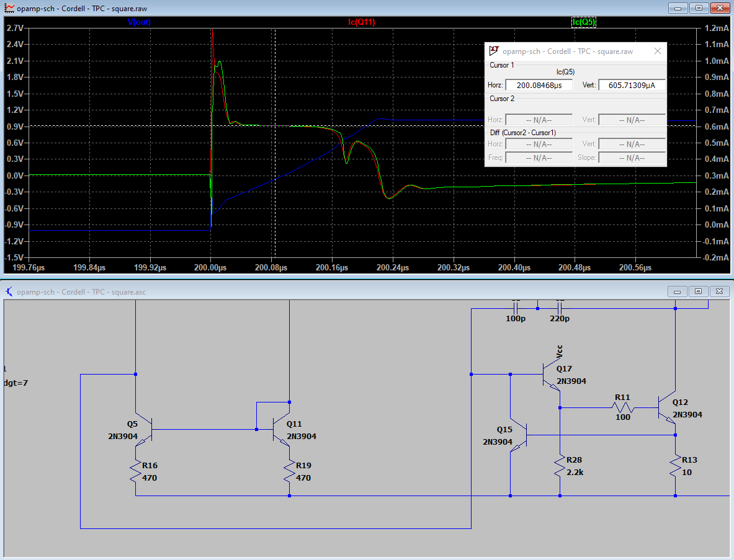Click the 200.24µs time axis label
The width and height of the screenshot is (734, 560).
pyautogui.click(x=392, y=268)
